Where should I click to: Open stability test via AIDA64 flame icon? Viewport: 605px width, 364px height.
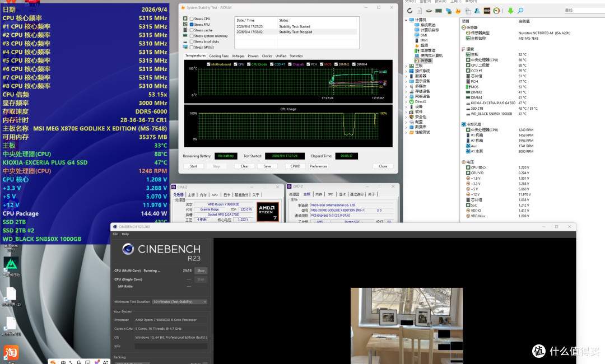click(458, 11)
